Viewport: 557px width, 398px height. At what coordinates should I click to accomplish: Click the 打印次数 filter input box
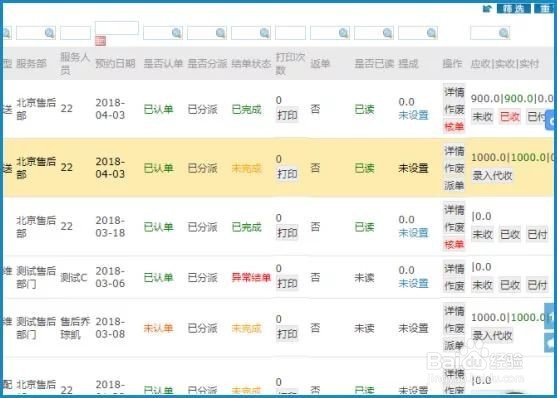[x=290, y=33]
